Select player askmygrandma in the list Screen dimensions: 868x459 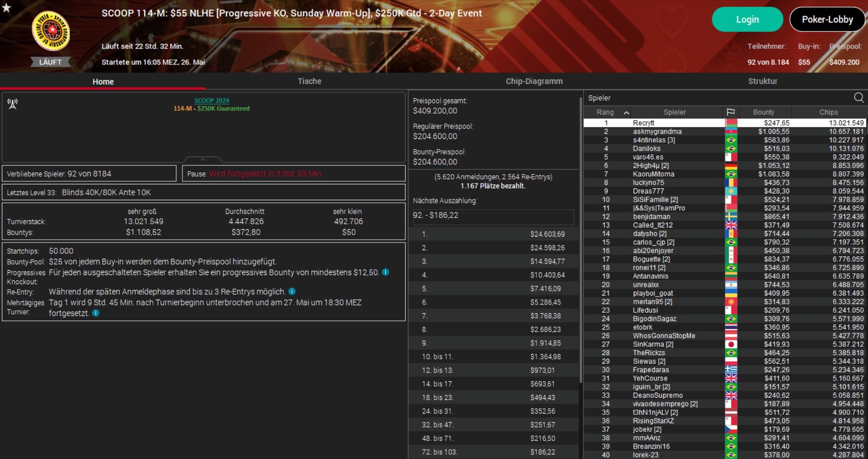pos(657,132)
